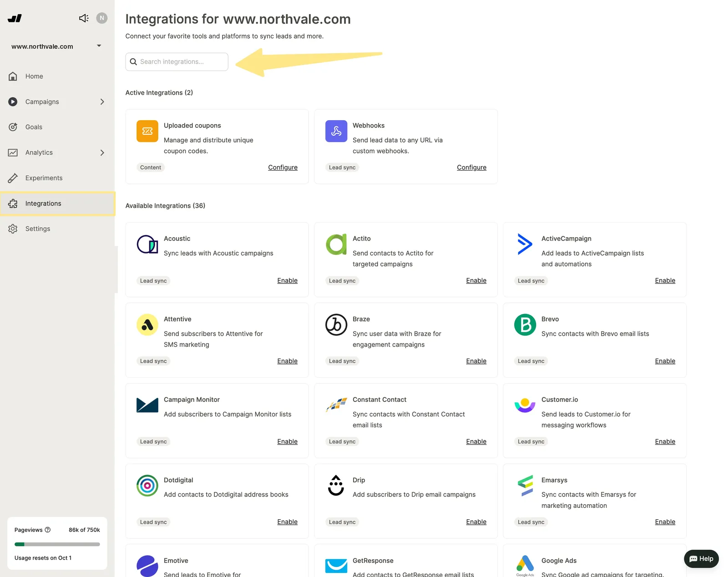Click the GetResponse logo icon

pyautogui.click(x=336, y=566)
